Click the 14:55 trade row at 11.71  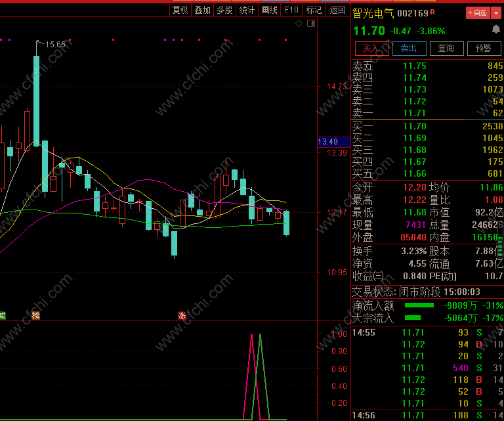pyautogui.click(x=427, y=332)
